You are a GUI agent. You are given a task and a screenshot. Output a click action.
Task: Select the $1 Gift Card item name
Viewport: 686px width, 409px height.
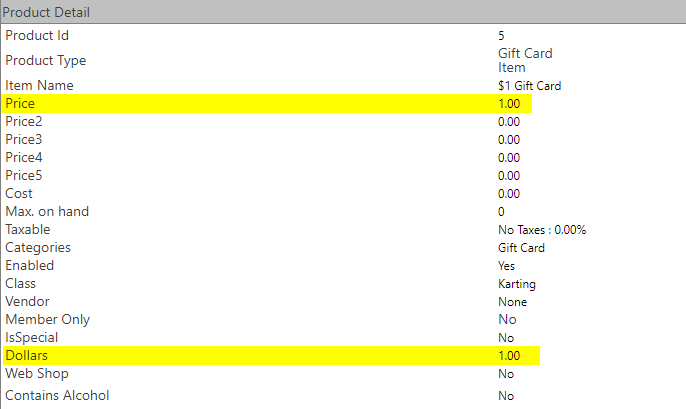coord(529,86)
